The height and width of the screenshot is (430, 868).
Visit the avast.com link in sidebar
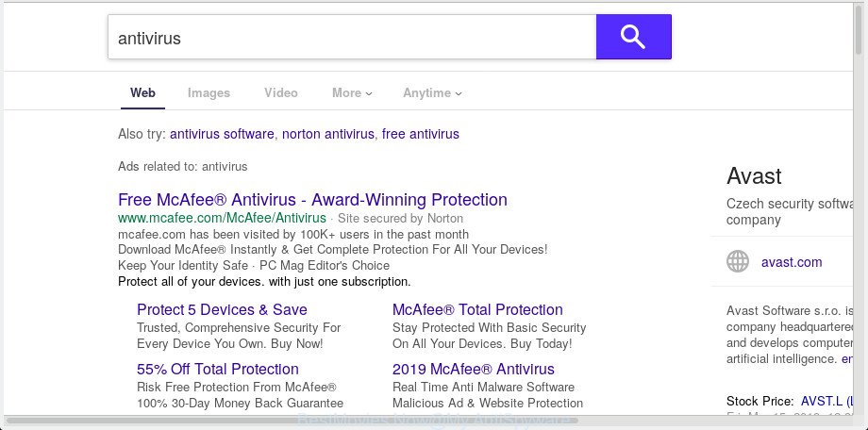pyautogui.click(x=792, y=262)
